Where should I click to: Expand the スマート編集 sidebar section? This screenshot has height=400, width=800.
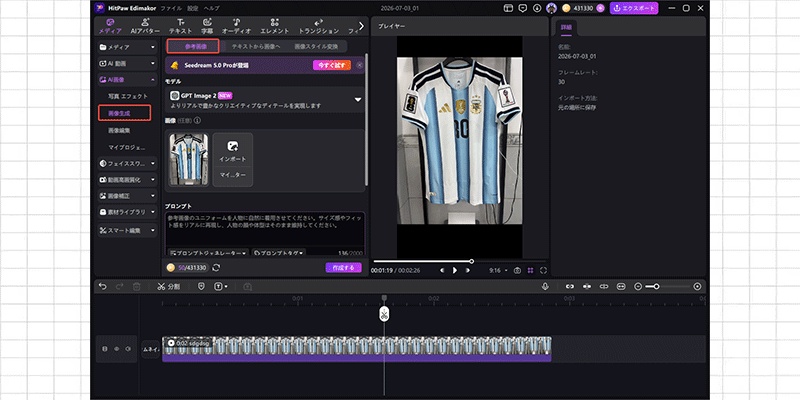(x=127, y=231)
